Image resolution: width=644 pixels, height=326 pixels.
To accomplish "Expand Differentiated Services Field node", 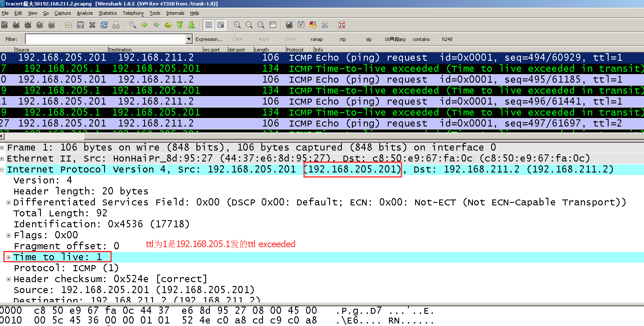I will point(9,202).
